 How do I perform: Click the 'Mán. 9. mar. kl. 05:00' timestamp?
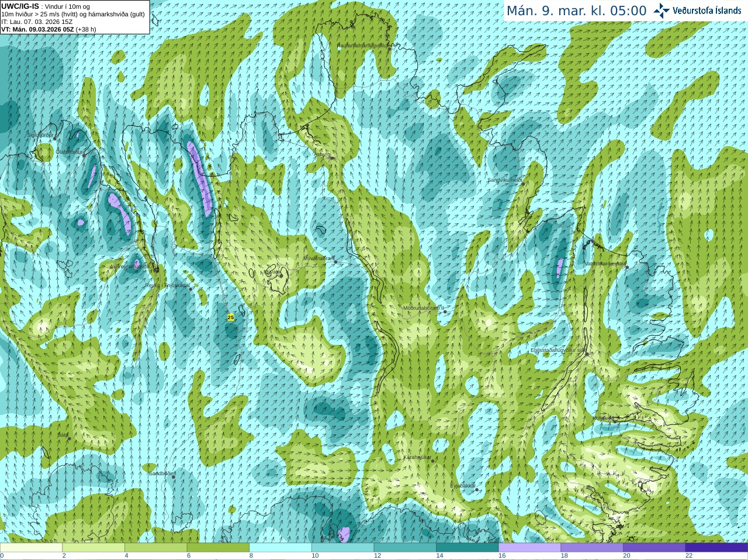[576, 11]
